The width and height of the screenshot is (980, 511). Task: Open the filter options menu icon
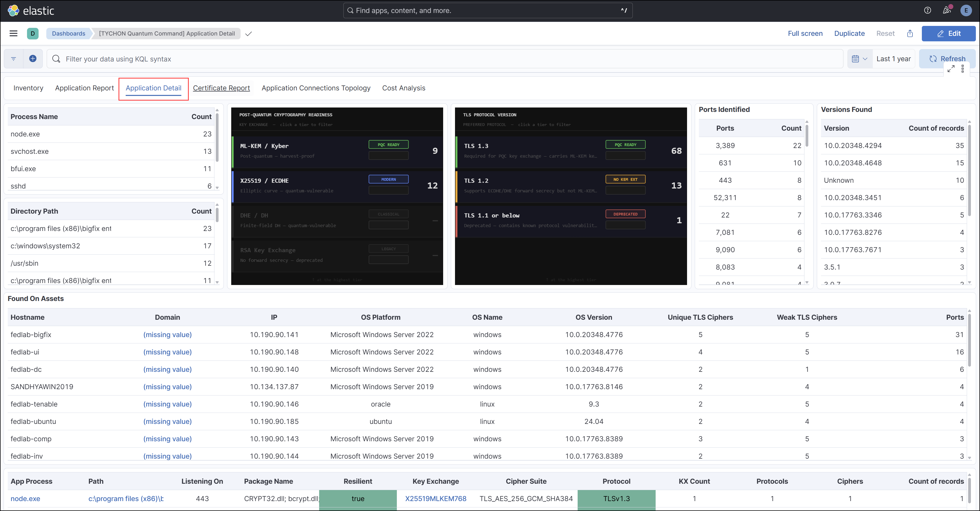point(14,59)
